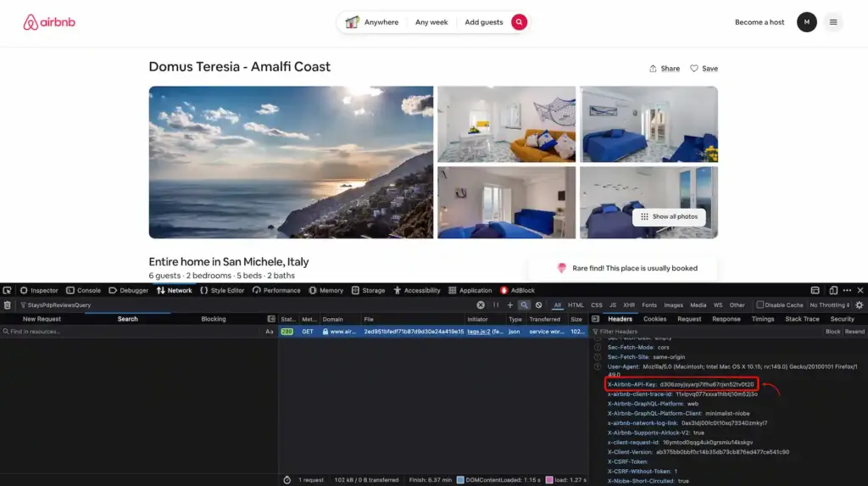
Task: Toggle sidebar icon beside the Status column
Action: [271, 319]
